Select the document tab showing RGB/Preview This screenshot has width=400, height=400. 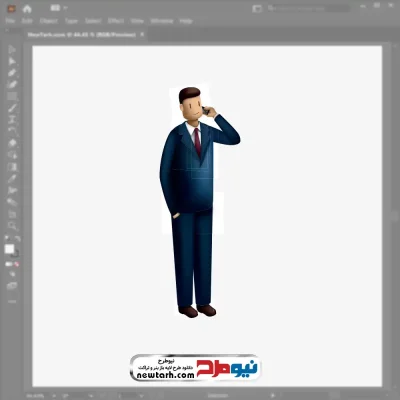pyautogui.click(x=82, y=35)
